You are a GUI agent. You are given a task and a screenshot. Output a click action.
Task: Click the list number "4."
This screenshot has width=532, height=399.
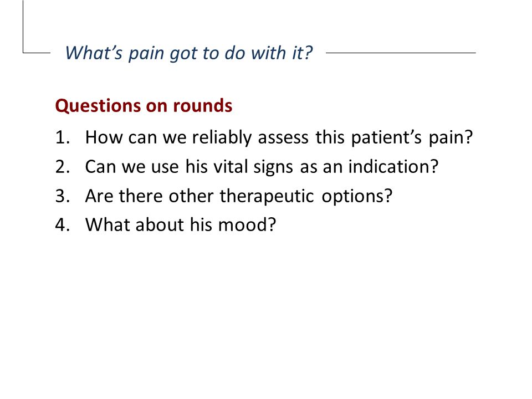click(63, 224)
